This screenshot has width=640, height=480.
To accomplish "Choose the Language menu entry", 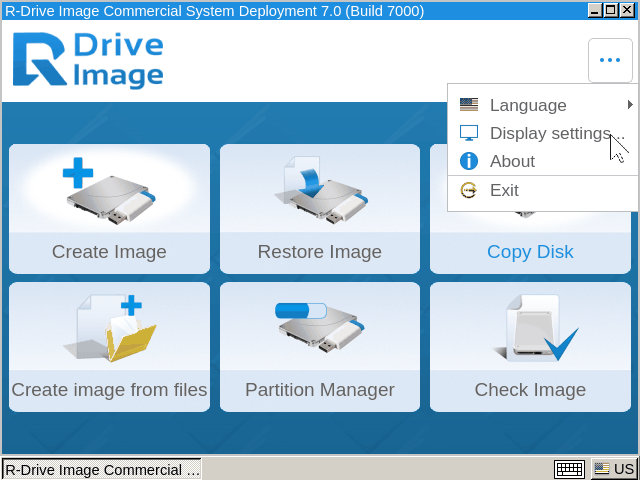I will 543,105.
